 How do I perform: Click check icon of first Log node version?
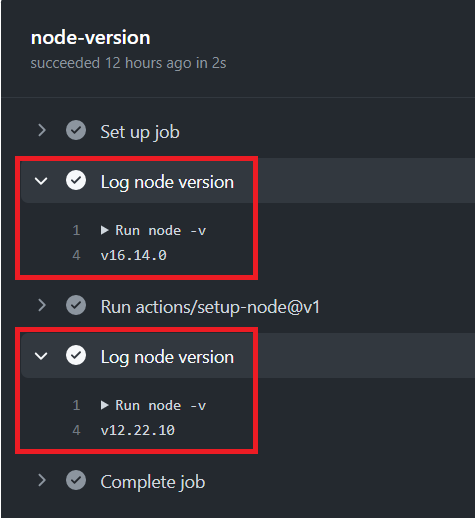point(76,180)
